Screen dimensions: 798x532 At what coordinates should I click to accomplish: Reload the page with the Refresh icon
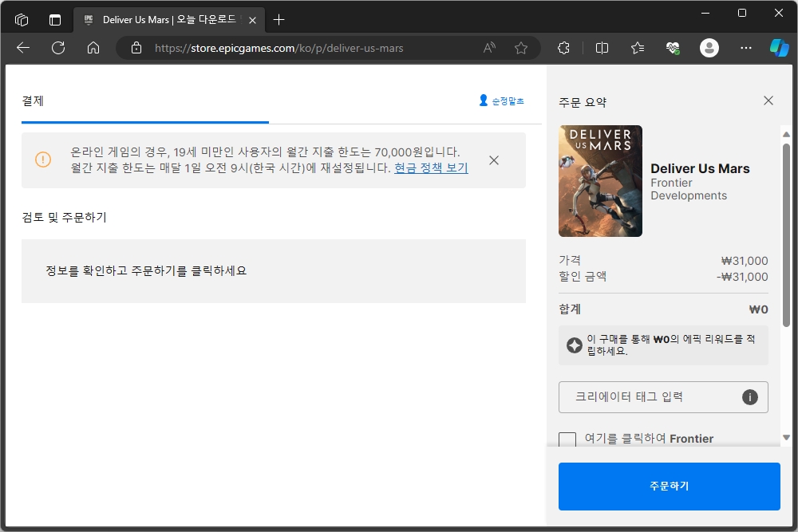click(58, 48)
